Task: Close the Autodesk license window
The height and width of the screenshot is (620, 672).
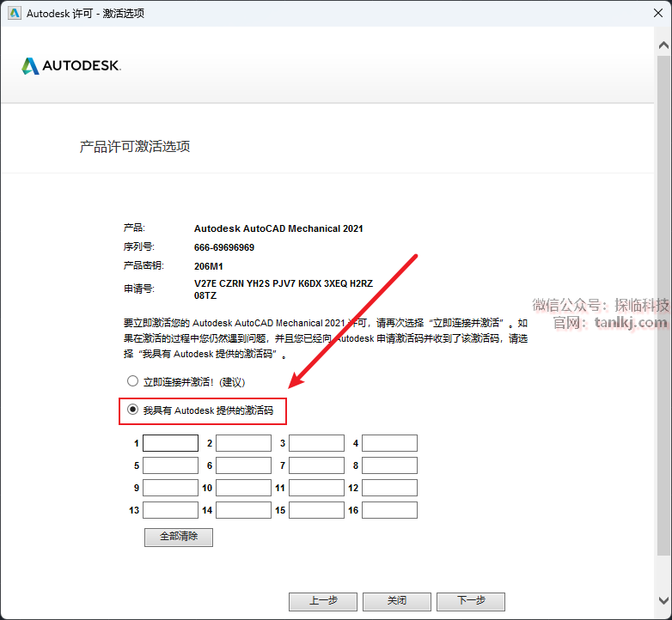Action: pyautogui.click(x=658, y=13)
